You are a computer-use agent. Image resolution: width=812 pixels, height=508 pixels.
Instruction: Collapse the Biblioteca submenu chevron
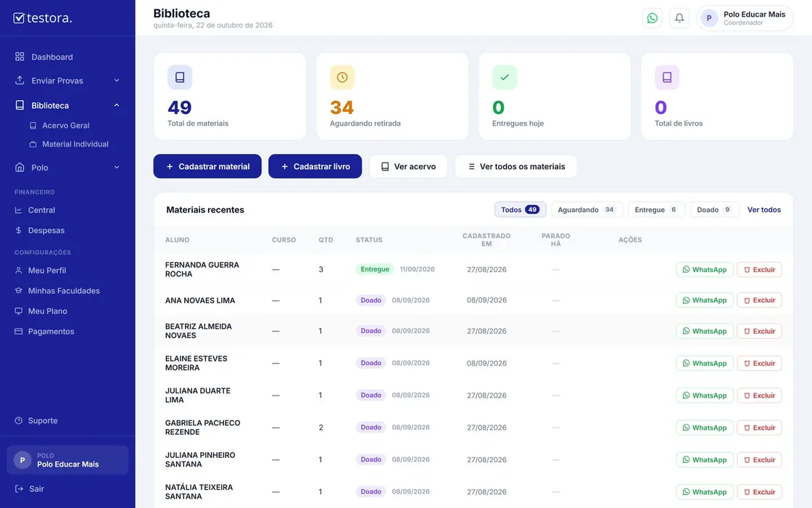[117, 105]
